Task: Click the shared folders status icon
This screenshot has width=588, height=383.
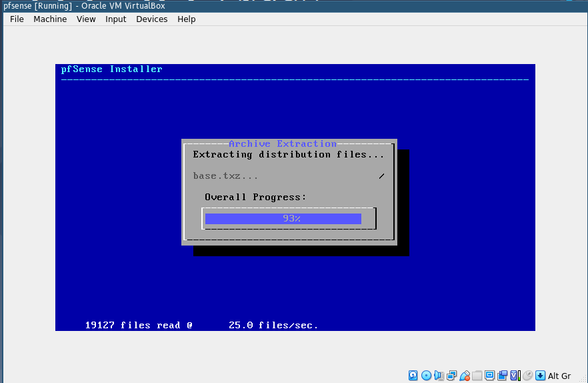Action: (x=477, y=376)
